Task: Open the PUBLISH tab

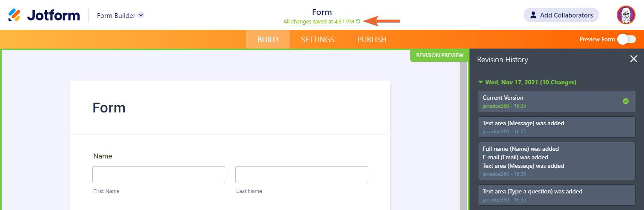Action: 372,40
